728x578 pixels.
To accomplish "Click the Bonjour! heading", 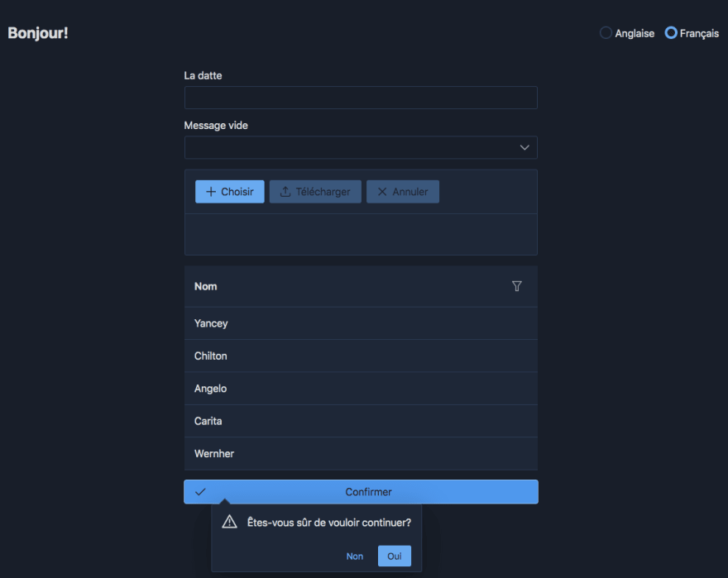I will coord(38,33).
